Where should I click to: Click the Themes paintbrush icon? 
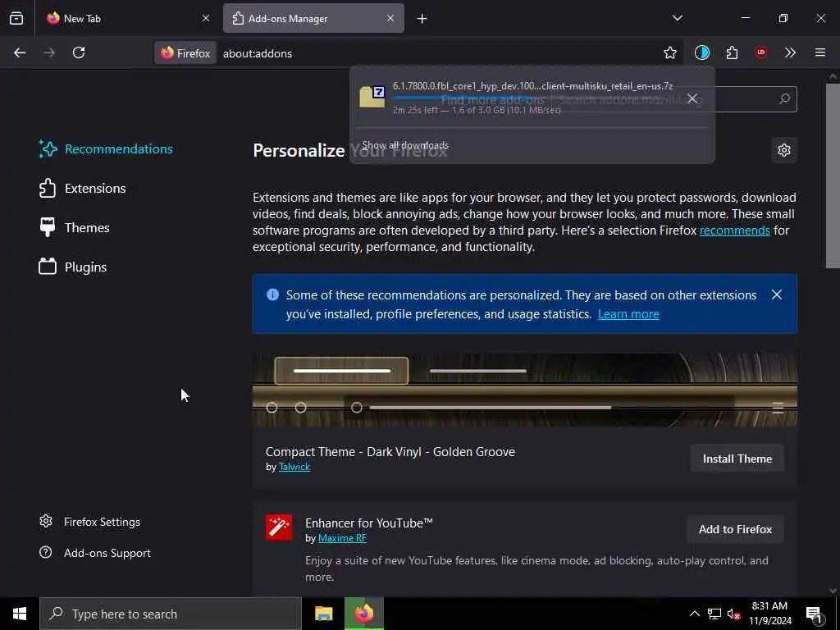pyautogui.click(x=48, y=227)
